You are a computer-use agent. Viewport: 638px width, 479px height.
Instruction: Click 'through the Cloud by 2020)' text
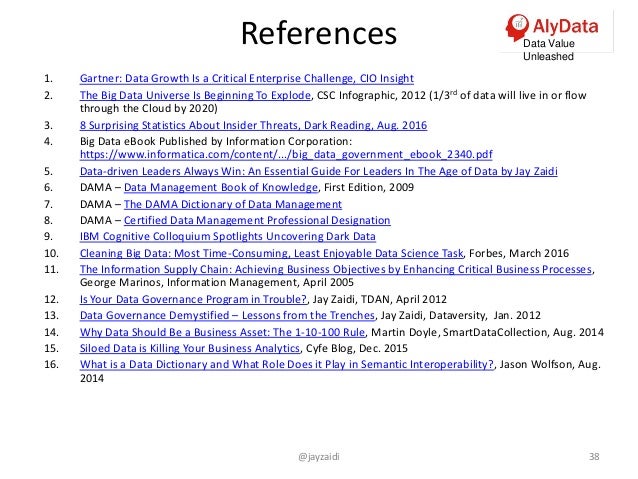(149, 108)
